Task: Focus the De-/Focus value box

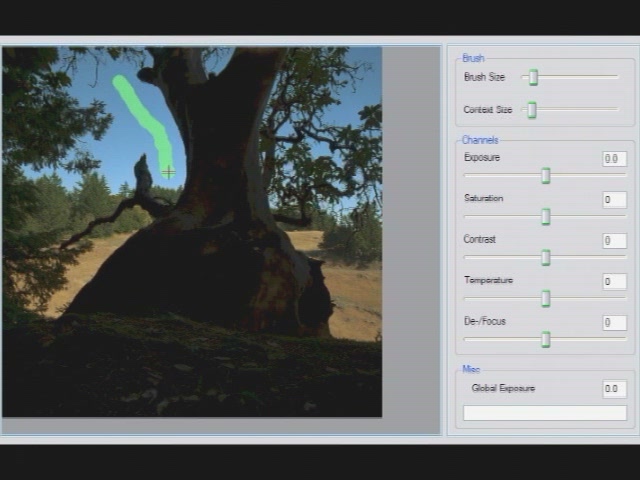Action: pos(614,323)
